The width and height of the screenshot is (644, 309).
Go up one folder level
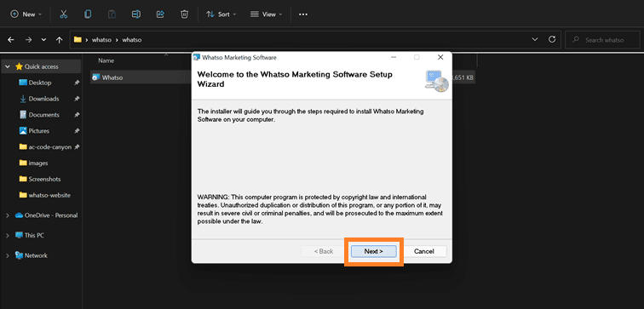click(x=59, y=40)
